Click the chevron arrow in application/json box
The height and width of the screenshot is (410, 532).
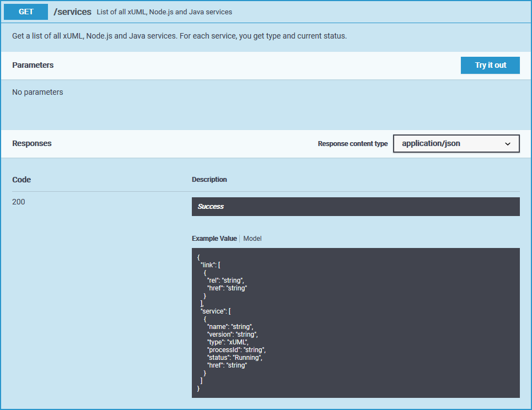508,144
